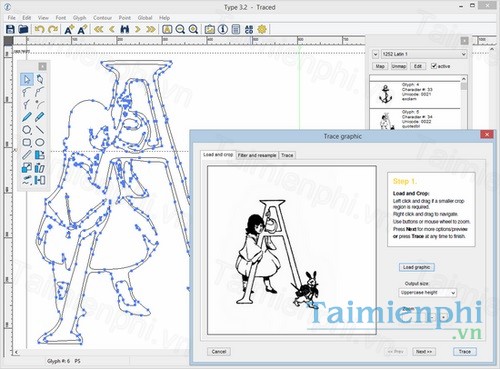
Task: Toggle the active checkbox
Action: pyautogui.click(x=434, y=66)
